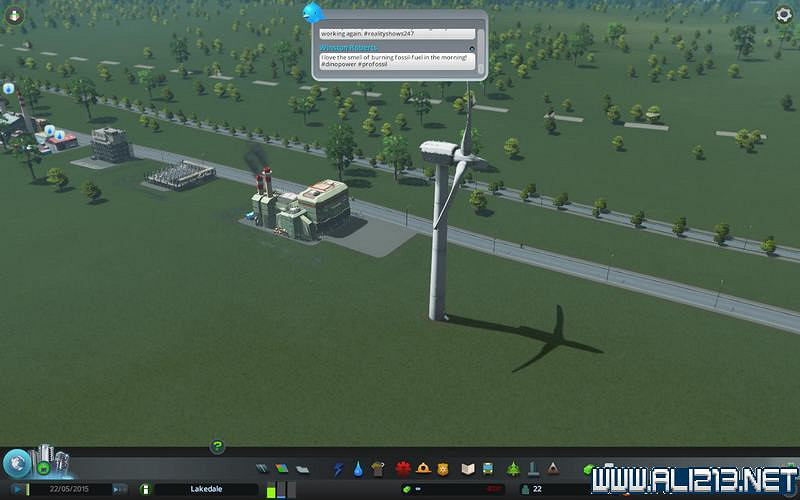Open the Fire Department menu
The height and width of the screenshot is (500, 800).
423,468
